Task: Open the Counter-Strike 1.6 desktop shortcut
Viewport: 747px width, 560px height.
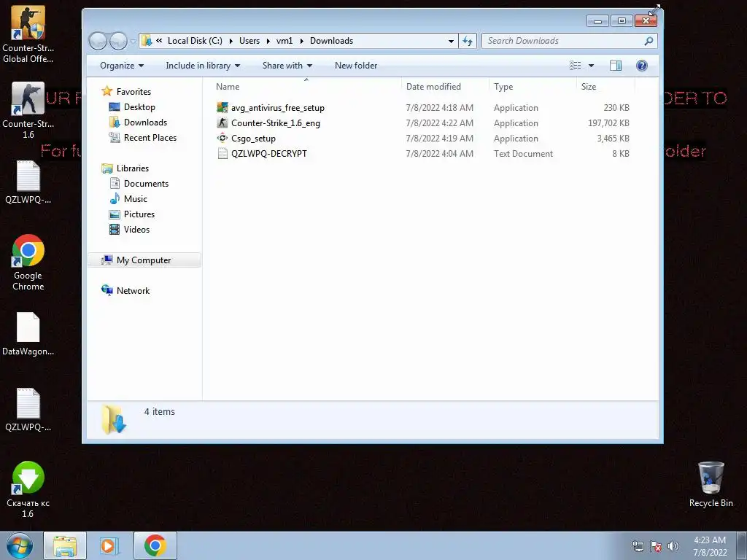Action: [28, 110]
